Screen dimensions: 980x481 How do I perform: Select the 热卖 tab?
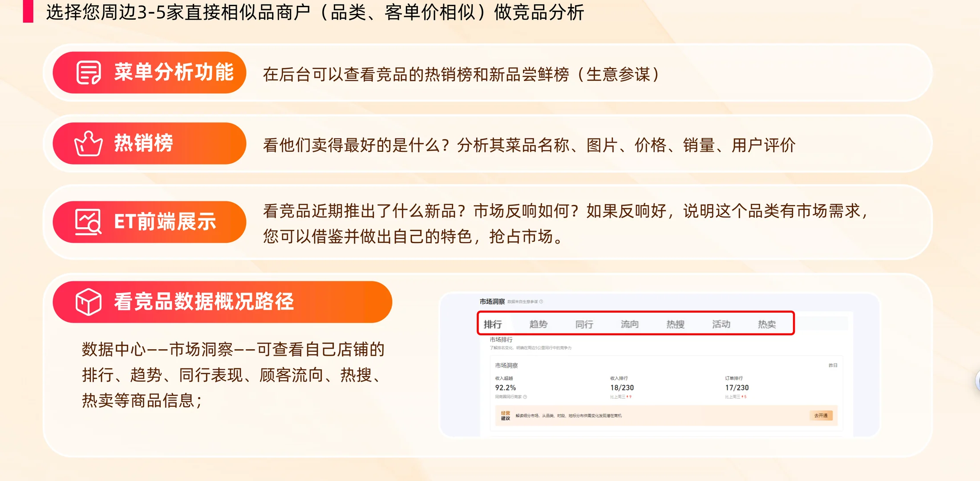click(x=767, y=324)
